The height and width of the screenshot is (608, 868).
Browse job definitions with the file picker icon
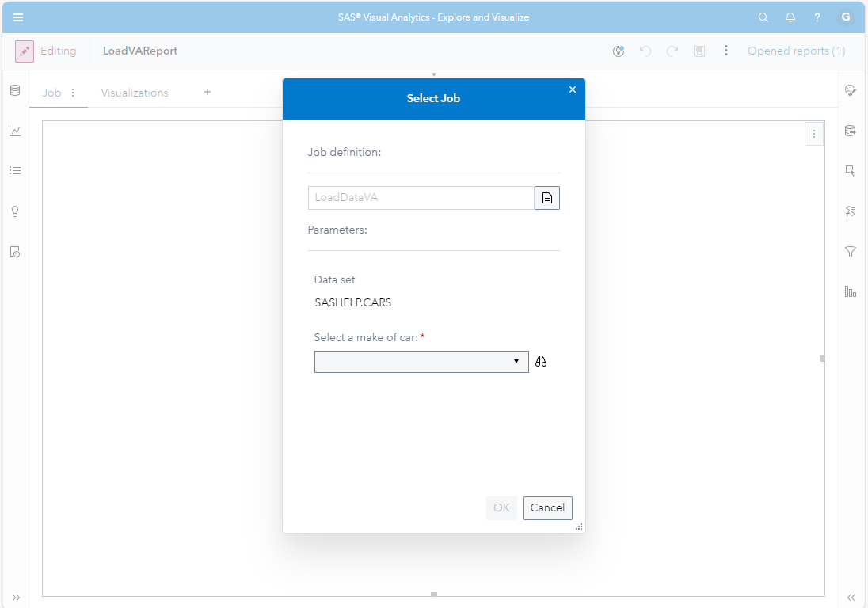546,197
